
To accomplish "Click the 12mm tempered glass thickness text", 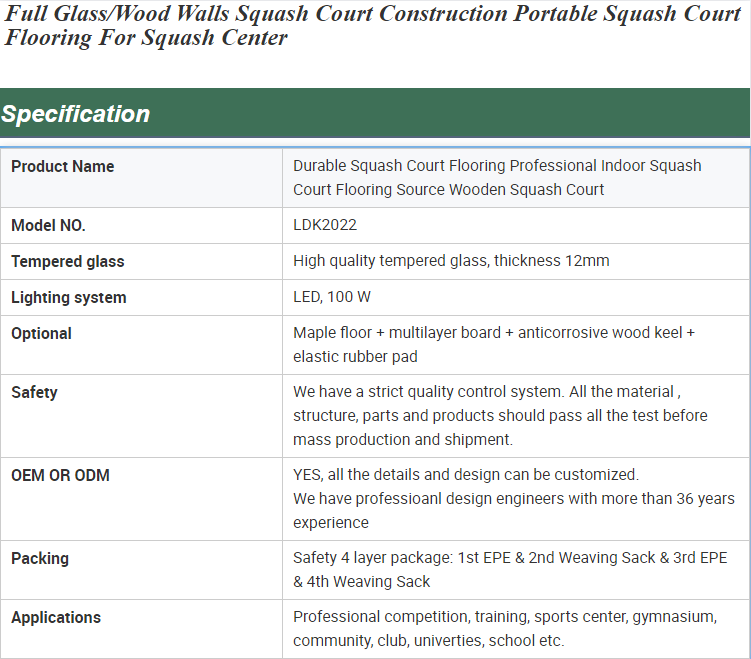I will click(x=451, y=262).
